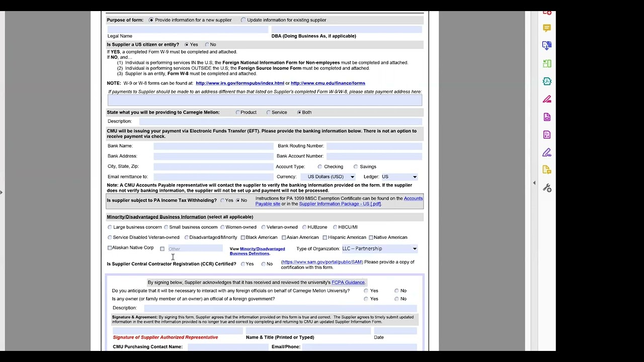Image resolution: width=644 pixels, height=362 pixels.
Task: Click the payment address text field
Action: 265,100
